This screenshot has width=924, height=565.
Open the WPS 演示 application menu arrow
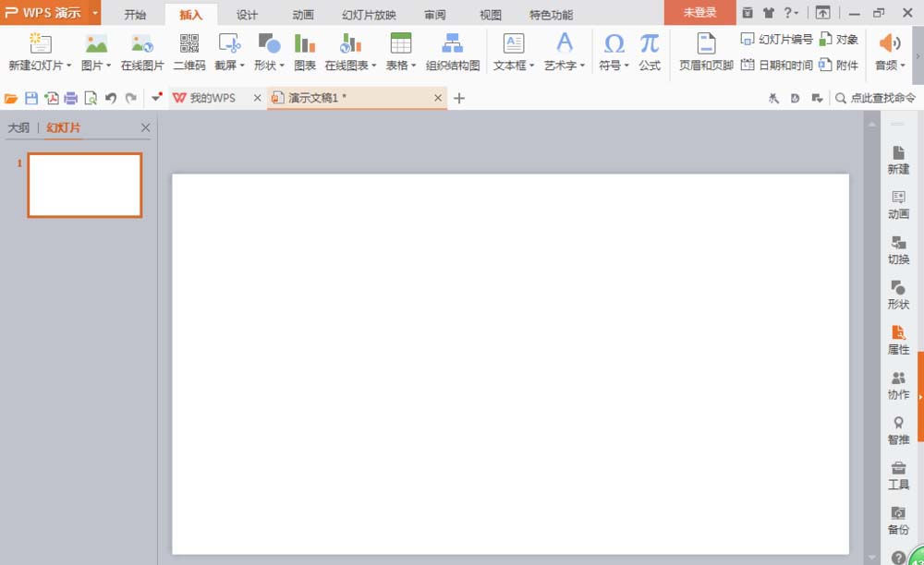click(x=95, y=12)
